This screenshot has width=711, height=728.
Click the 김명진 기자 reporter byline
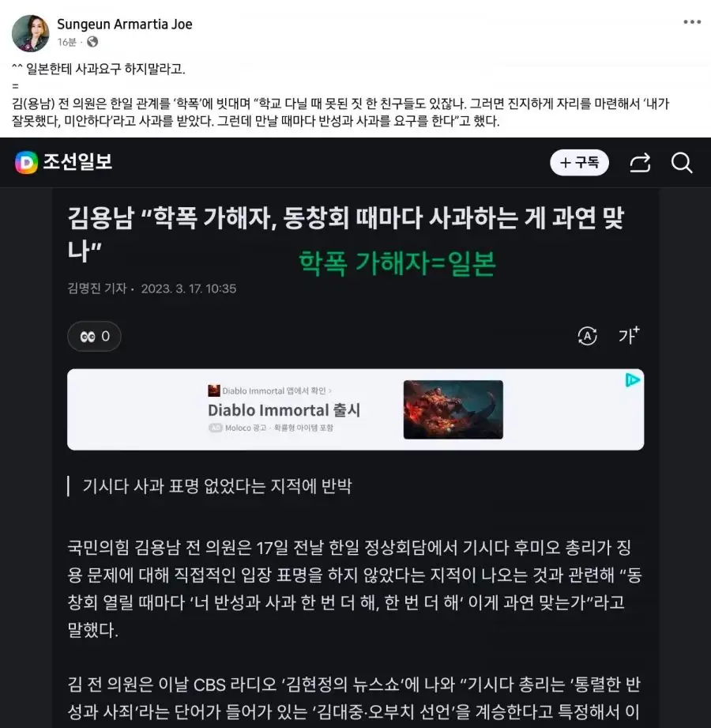pyautogui.click(x=97, y=289)
